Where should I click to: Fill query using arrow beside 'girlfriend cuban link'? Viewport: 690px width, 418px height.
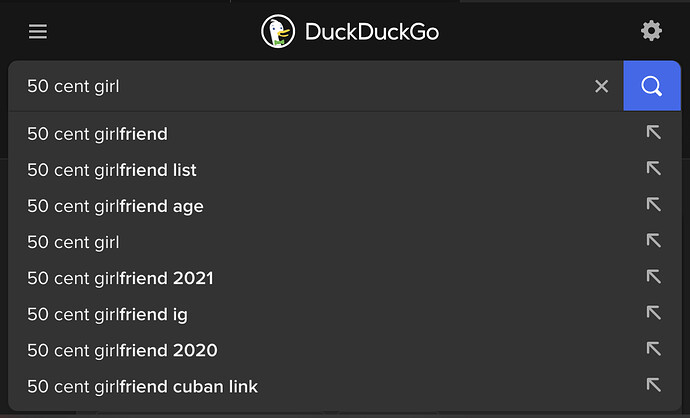pyautogui.click(x=653, y=385)
